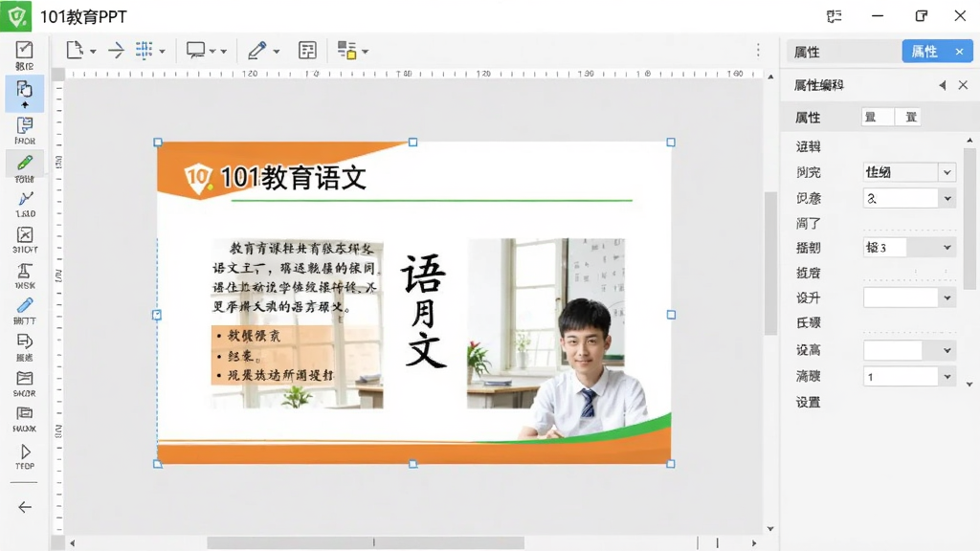
Task: Click the 101 shield logo in title bar
Action: point(15,15)
